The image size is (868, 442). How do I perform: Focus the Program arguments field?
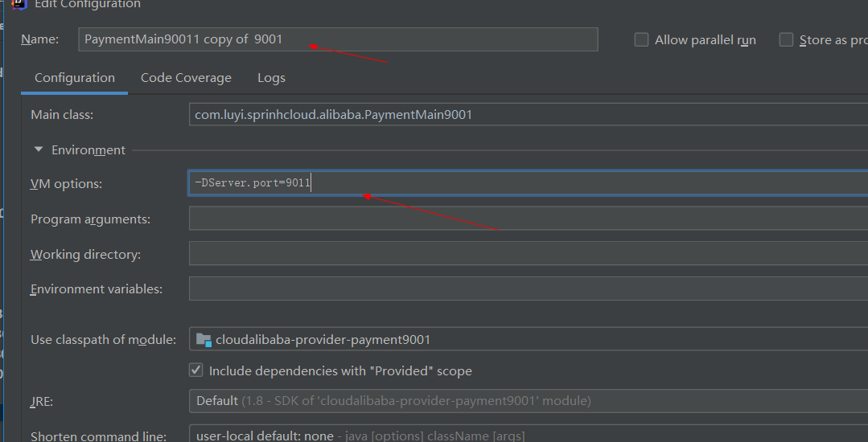pyautogui.click(x=528, y=219)
